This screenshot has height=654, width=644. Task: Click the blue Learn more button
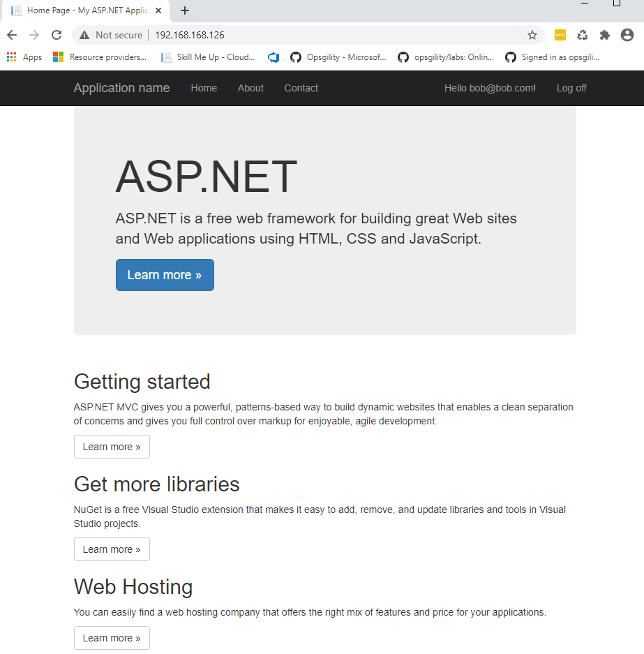pyautogui.click(x=165, y=275)
